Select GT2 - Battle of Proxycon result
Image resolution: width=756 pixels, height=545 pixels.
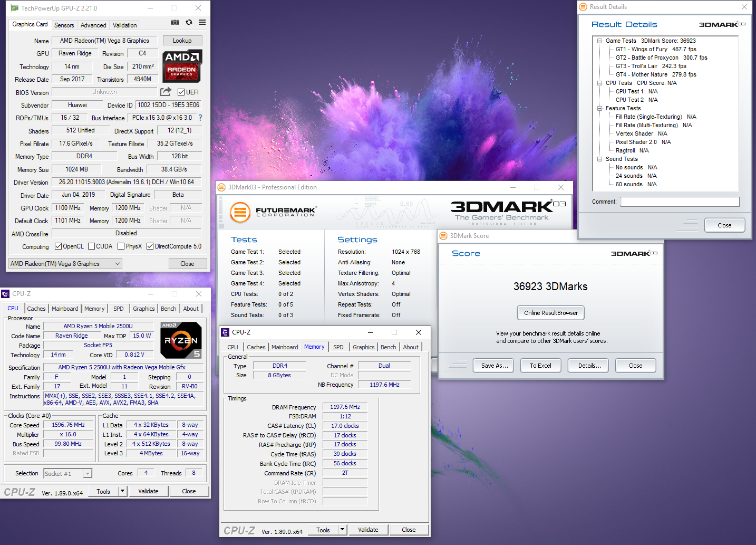click(661, 58)
